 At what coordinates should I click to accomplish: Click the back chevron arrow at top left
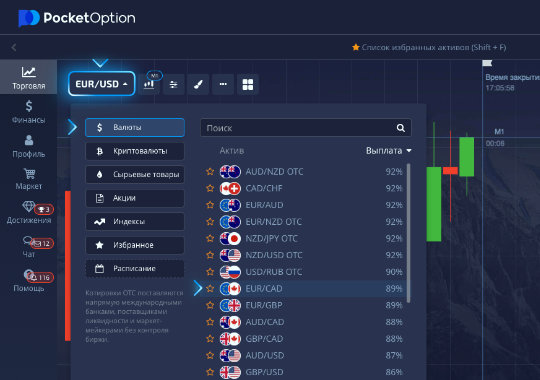[14, 47]
